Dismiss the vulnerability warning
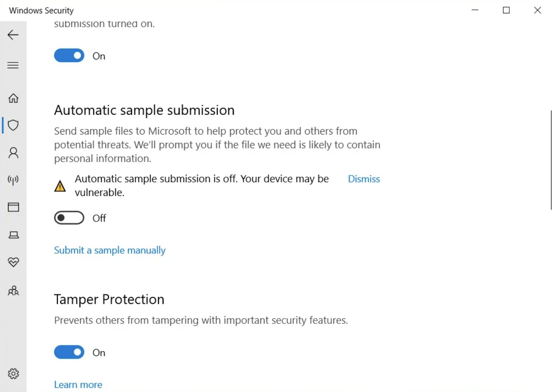552x392 pixels. [363, 179]
